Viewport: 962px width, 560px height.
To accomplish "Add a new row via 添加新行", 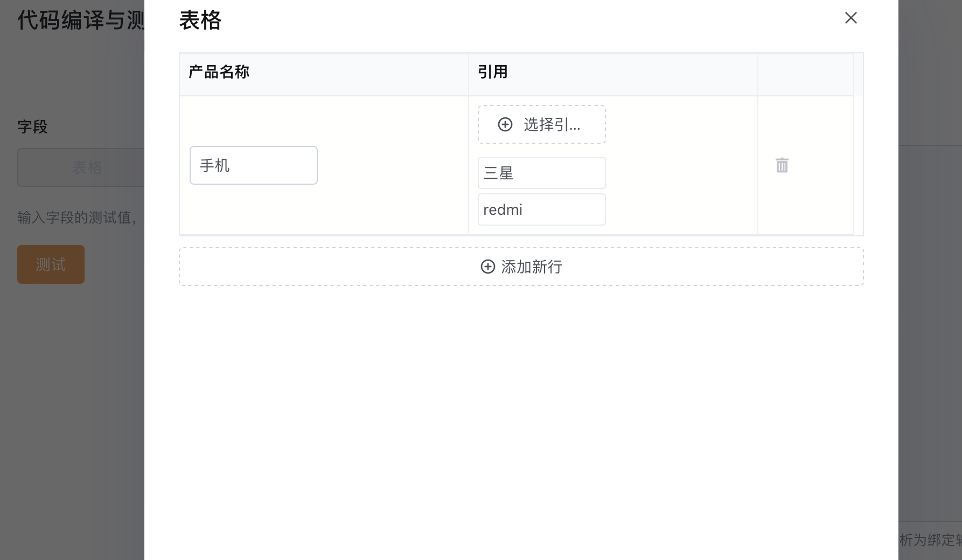I will (521, 267).
